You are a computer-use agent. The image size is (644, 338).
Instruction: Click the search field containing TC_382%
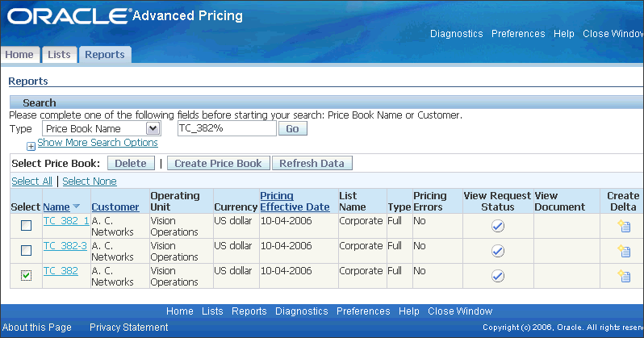[227, 128]
